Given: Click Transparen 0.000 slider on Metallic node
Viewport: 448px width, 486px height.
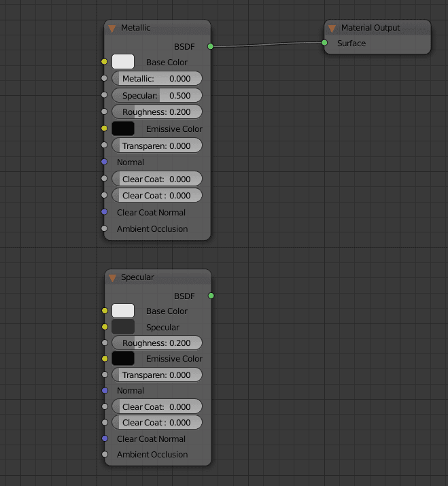Looking at the screenshot, I should click(157, 145).
